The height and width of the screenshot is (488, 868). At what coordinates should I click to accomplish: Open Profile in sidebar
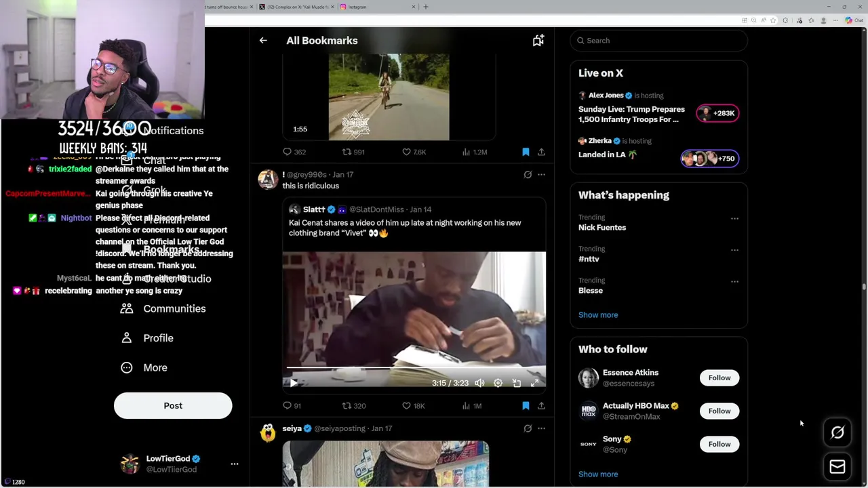click(x=147, y=338)
